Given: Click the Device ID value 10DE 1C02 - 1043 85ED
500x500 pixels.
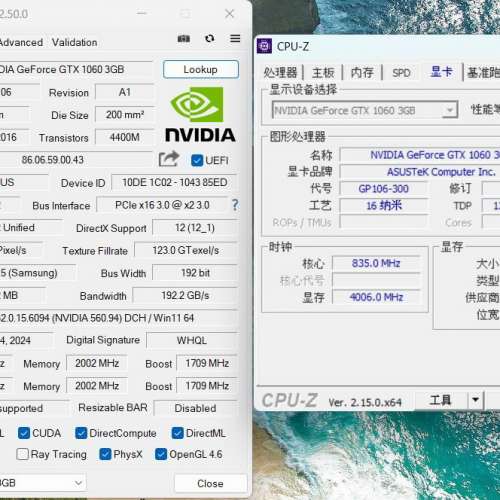Looking at the screenshot, I should [175, 182].
